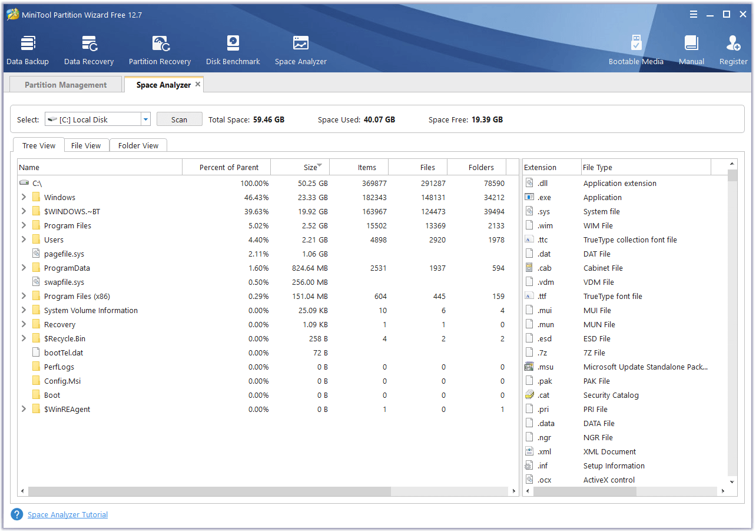Expand the Users folder node
This screenshot has height=532, width=756.
point(24,240)
